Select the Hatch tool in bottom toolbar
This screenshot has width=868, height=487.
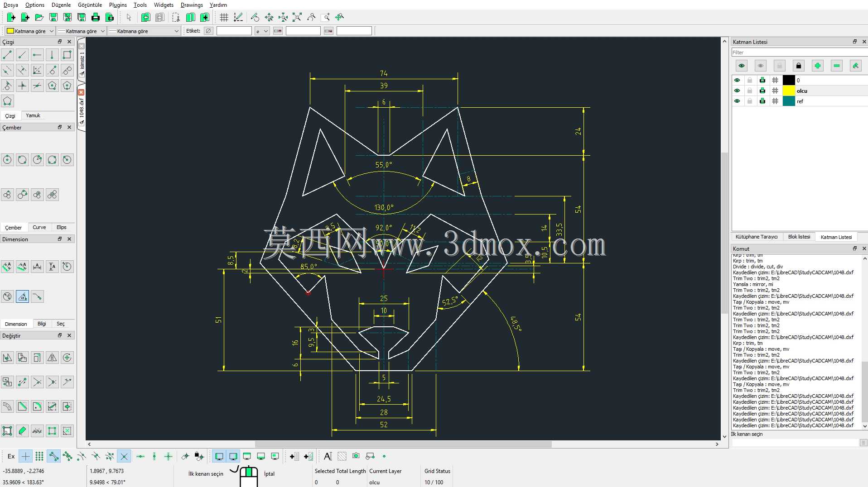pyautogui.click(x=342, y=456)
